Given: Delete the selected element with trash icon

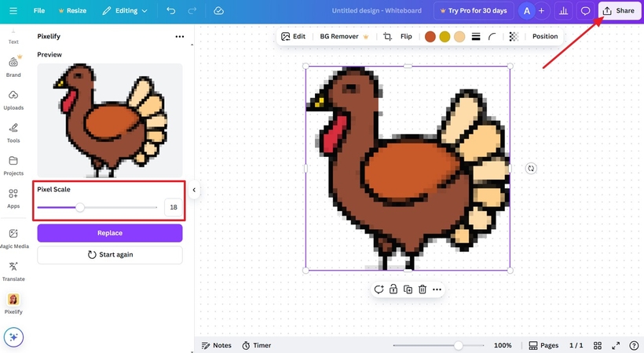Looking at the screenshot, I should (423, 289).
